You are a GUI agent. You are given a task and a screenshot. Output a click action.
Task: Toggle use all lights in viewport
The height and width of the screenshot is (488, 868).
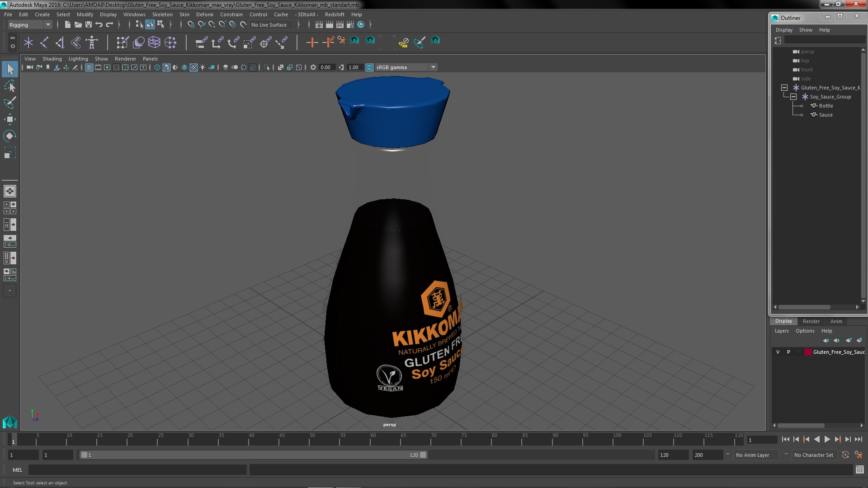pos(203,67)
